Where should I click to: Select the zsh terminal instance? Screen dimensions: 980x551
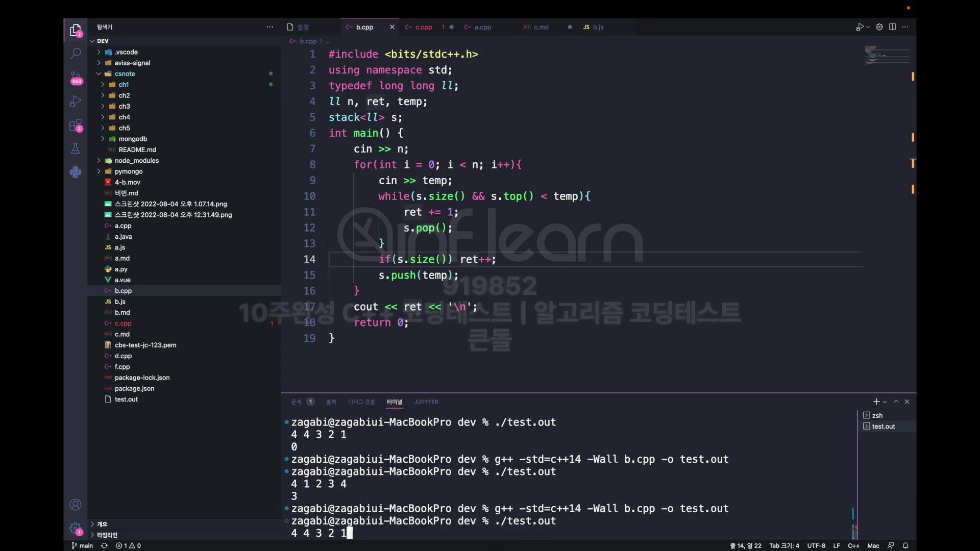point(877,415)
